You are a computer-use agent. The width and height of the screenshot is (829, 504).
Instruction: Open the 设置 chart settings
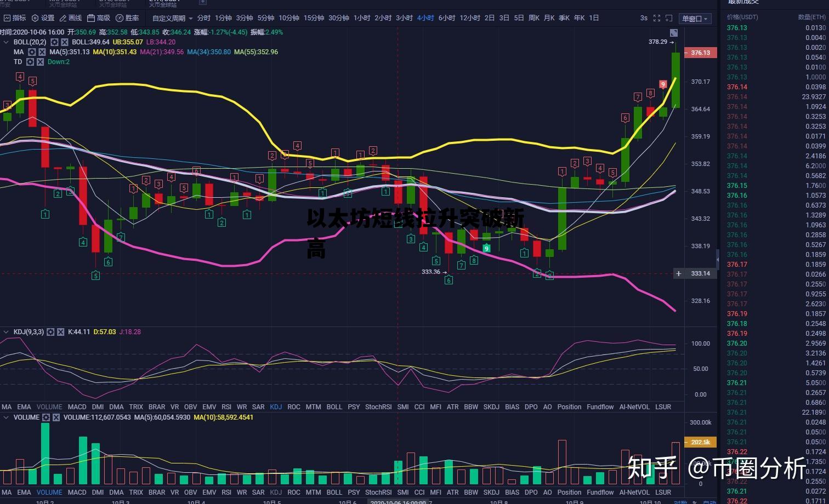43,18
